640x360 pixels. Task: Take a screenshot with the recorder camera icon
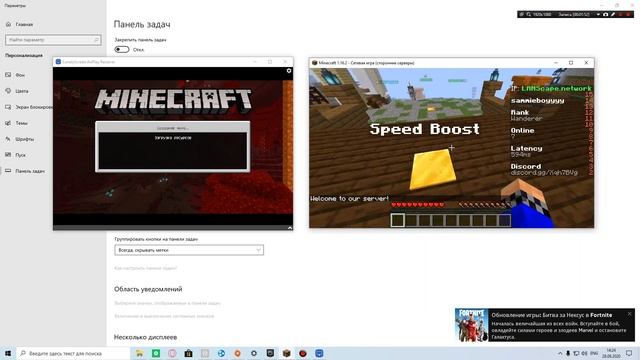(x=606, y=14)
